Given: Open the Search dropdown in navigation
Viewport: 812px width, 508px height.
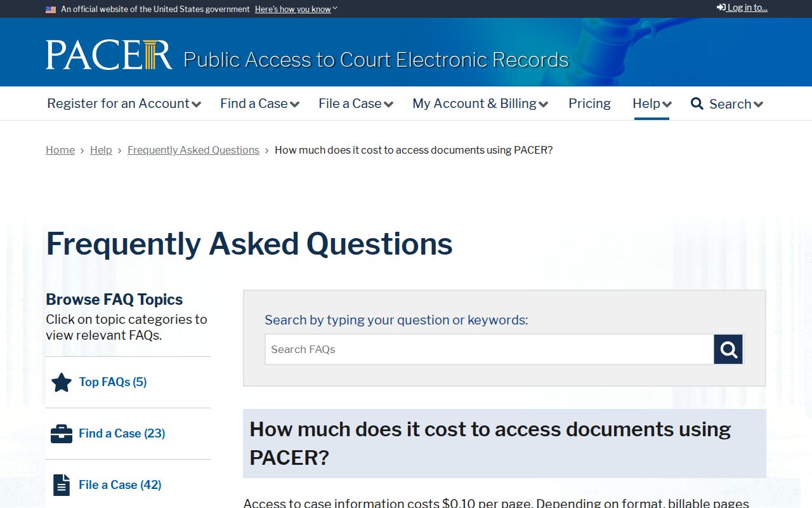Looking at the screenshot, I should (736, 104).
